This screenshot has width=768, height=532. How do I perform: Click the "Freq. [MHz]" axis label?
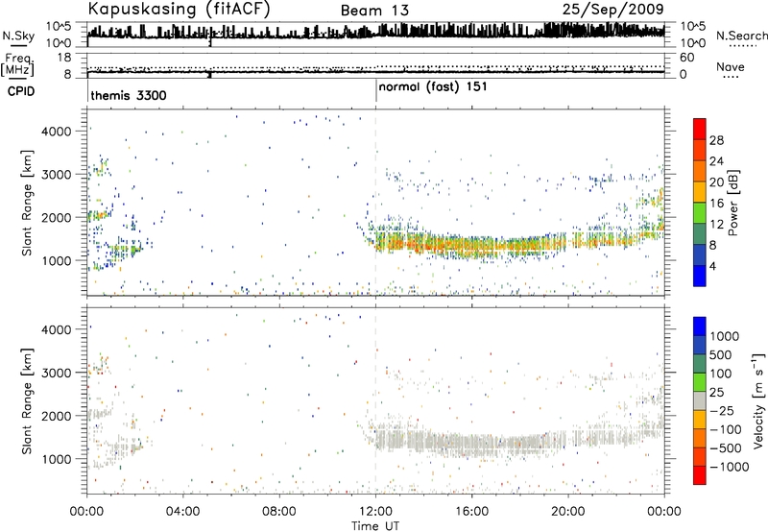(x=18, y=64)
